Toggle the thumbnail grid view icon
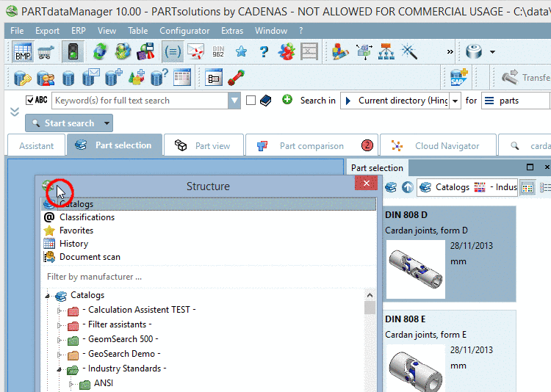The width and height of the screenshot is (551, 392). click(x=527, y=188)
